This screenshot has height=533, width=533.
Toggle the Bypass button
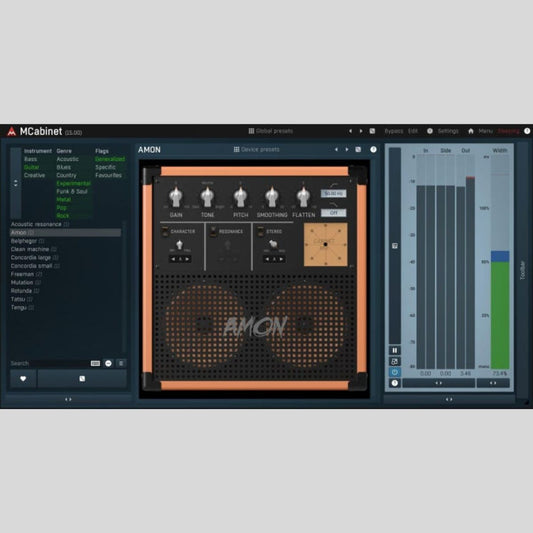[394, 131]
